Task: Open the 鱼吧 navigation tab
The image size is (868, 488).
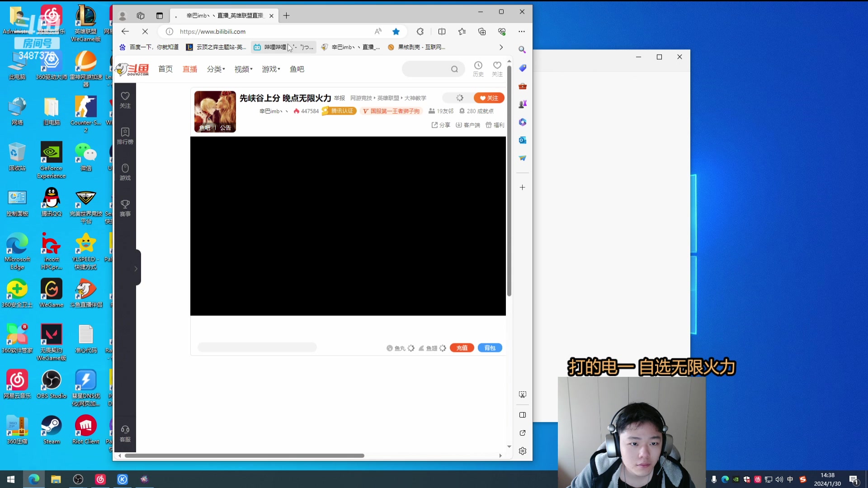Action: pos(297,69)
